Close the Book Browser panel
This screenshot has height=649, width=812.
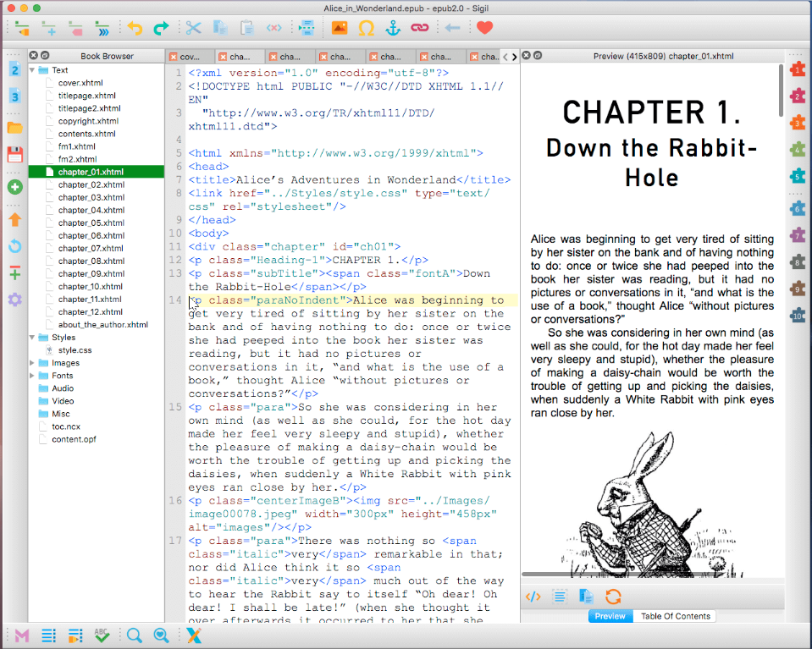pyautogui.click(x=33, y=56)
